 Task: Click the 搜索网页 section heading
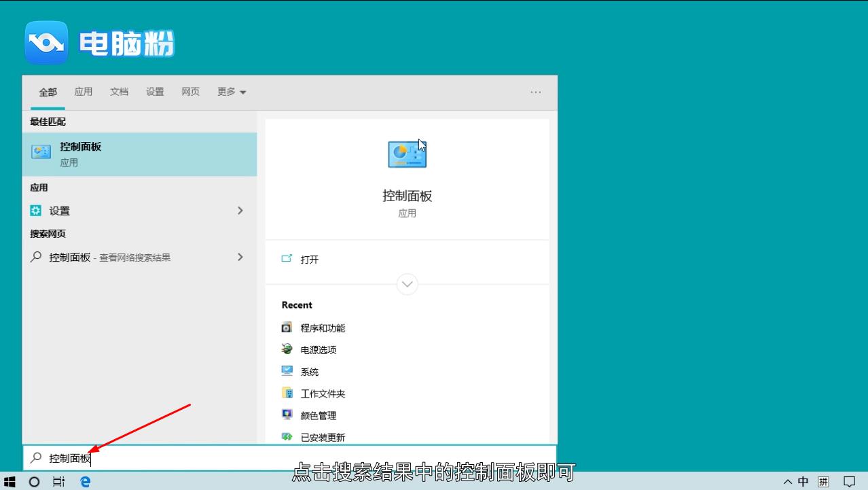[48, 234]
